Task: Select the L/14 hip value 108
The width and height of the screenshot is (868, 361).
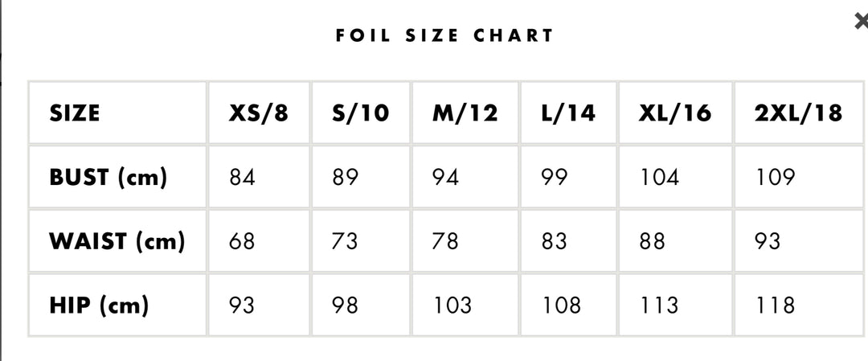Action: pos(561,305)
